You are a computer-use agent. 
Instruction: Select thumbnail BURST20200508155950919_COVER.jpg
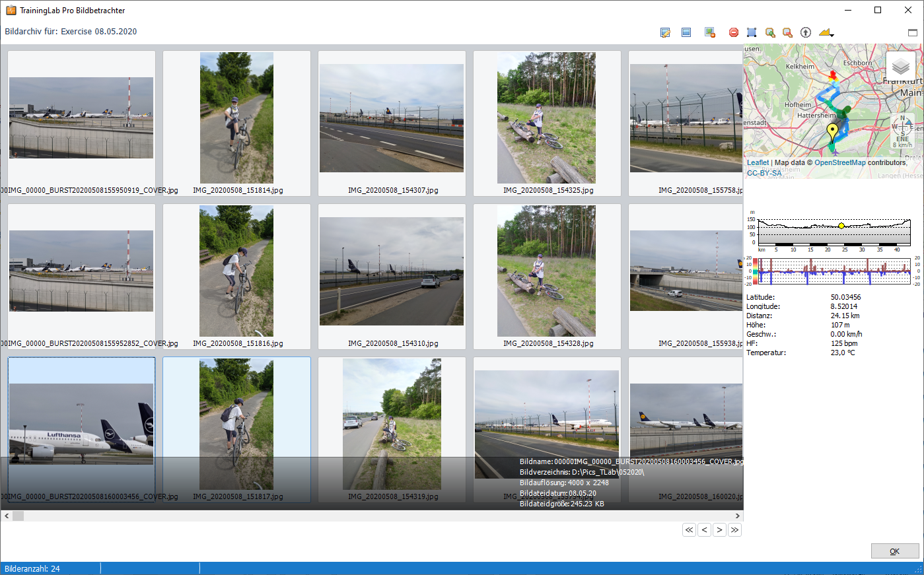click(81, 123)
